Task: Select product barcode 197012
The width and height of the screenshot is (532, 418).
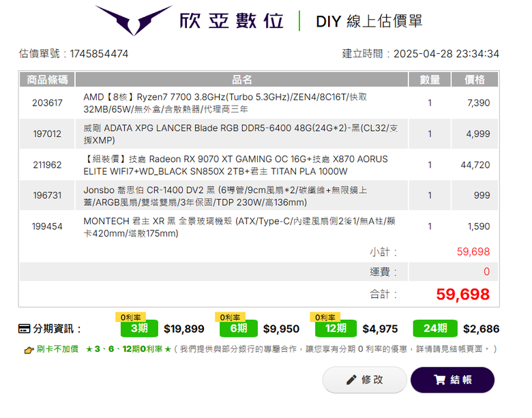Action: pos(47,134)
